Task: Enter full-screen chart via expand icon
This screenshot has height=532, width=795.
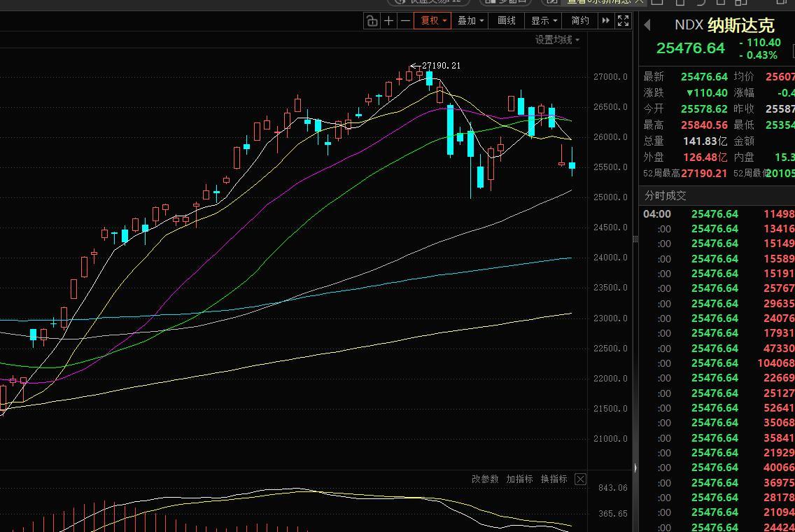Action: pos(623,21)
